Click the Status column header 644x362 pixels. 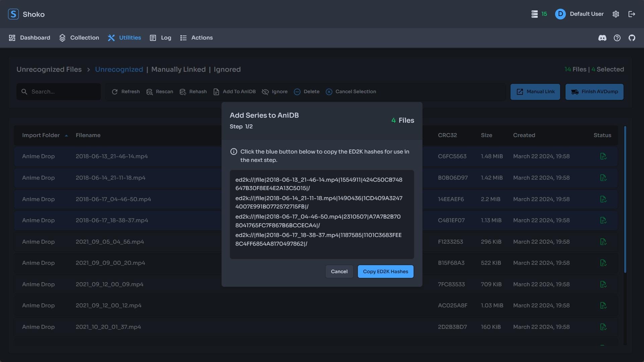(602, 135)
